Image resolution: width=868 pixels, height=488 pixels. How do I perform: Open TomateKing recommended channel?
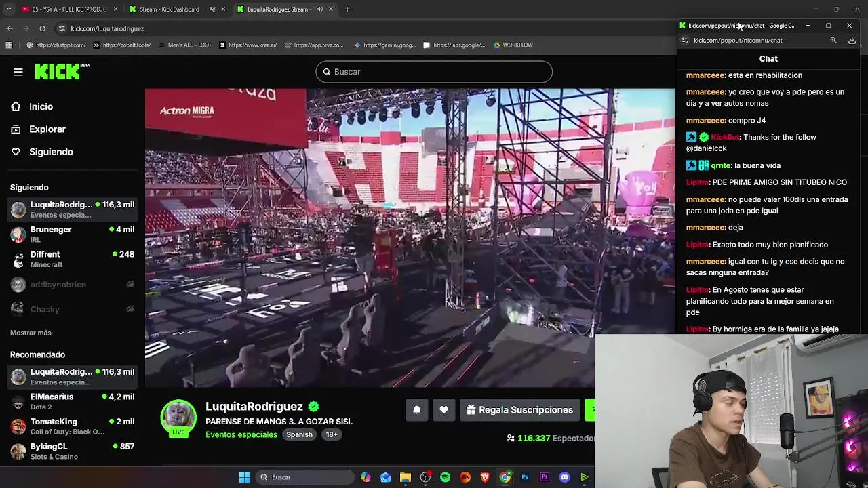click(x=72, y=426)
